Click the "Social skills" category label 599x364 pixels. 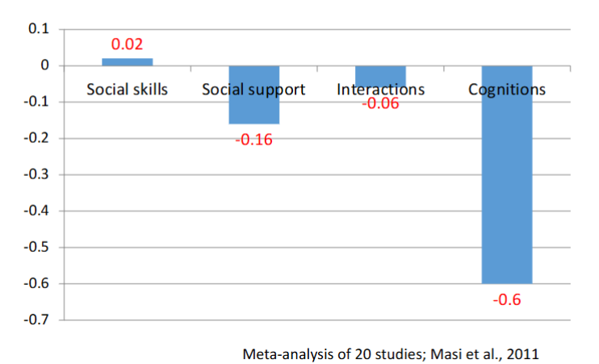(127, 89)
